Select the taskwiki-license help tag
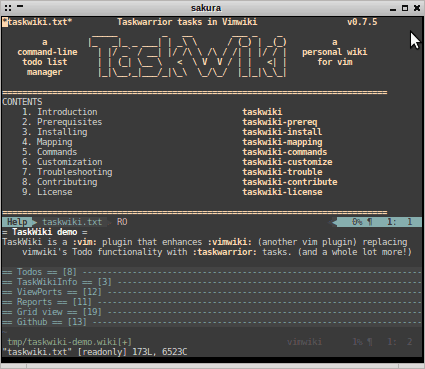425x369 pixels. (282, 192)
